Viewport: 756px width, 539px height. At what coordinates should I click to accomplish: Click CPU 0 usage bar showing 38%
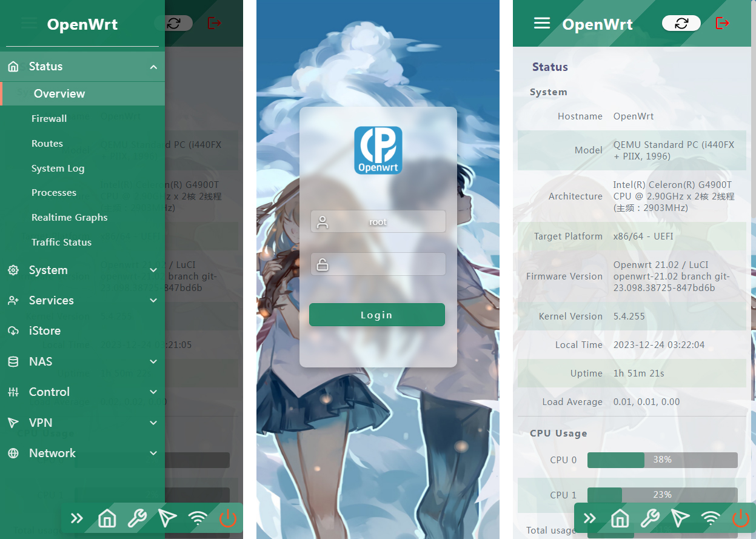663,460
